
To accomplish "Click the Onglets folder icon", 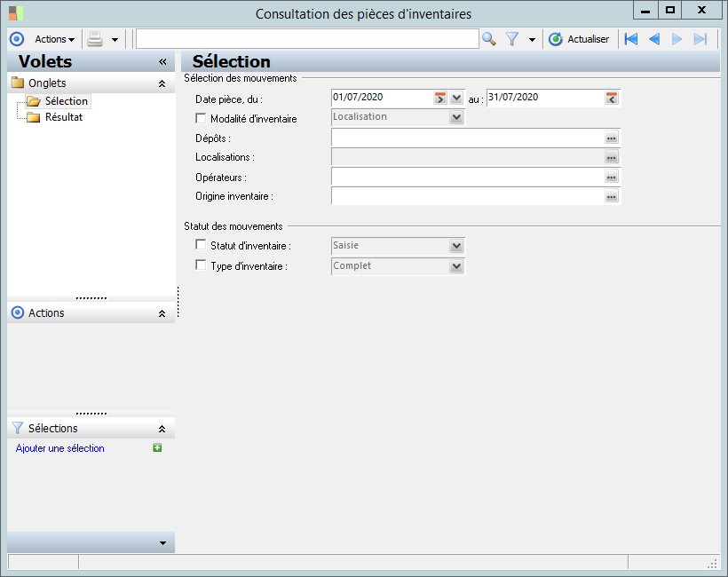I will point(18,83).
